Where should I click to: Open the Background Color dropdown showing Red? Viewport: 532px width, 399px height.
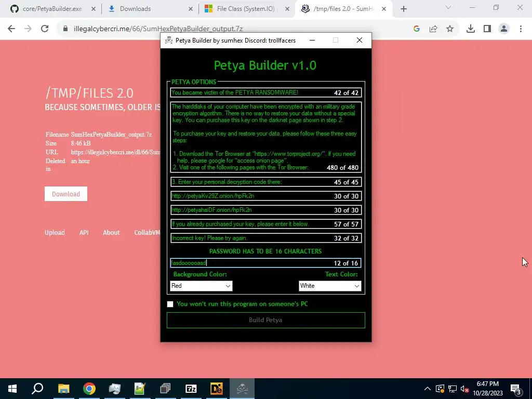pyautogui.click(x=201, y=286)
